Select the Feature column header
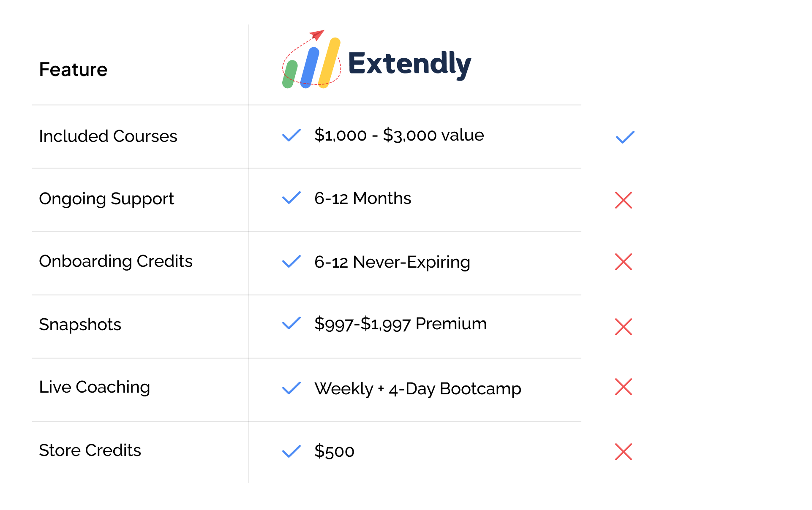The height and width of the screenshot is (510, 812). click(x=73, y=69)
